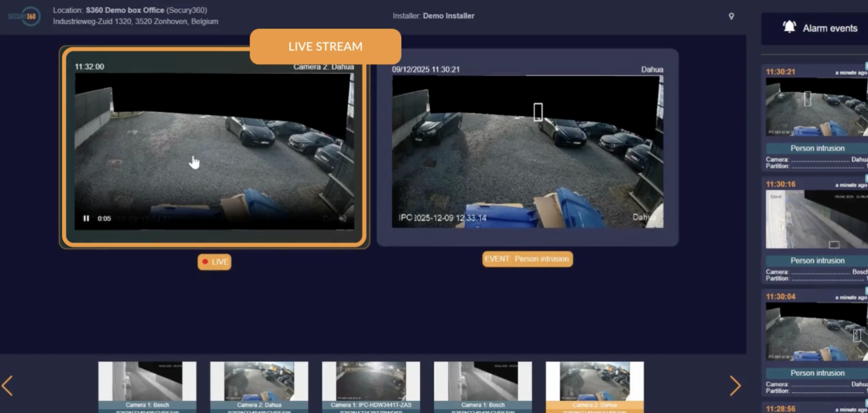Click the S360 Demo box Office location name
The height and width of the screenshot is (413, 868).
click(x=125, y=10)
